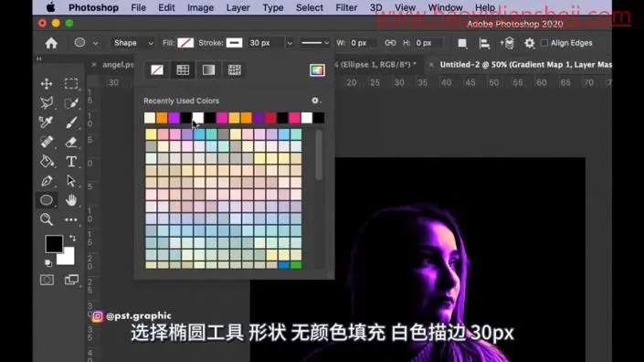Reset default foreground and background colors
Viewport: 644px width, 362px height.
[x=48, y=263]
